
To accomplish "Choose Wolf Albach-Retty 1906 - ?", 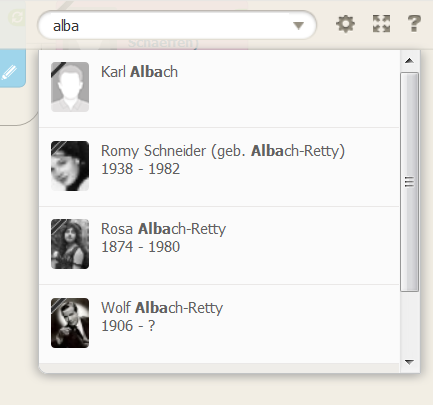I will pos(219,324).
